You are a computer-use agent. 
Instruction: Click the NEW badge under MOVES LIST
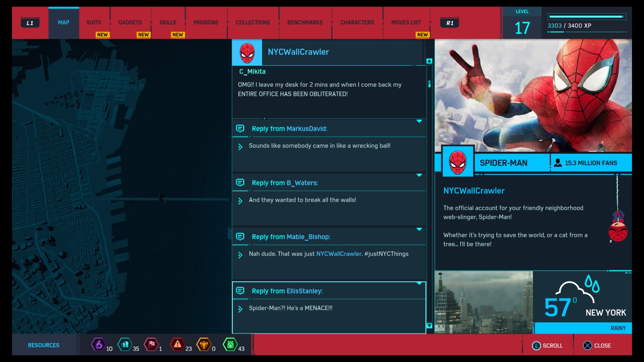coord(423,35)
